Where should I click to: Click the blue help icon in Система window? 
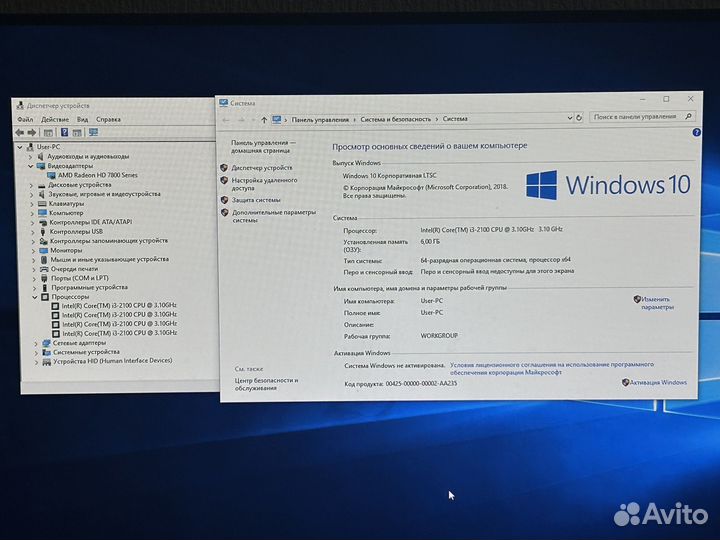coord(697,133)
